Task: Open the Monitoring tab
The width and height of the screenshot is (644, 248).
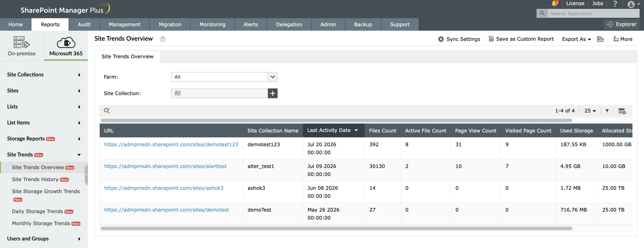Action: [x=213, y=24]
